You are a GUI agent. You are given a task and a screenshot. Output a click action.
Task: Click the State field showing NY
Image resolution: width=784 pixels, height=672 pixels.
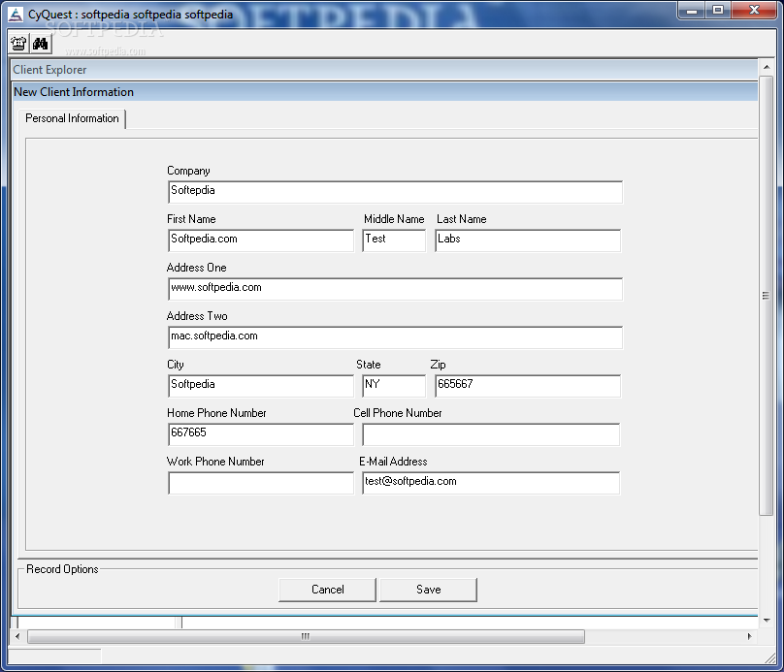(x=394, y=386)
